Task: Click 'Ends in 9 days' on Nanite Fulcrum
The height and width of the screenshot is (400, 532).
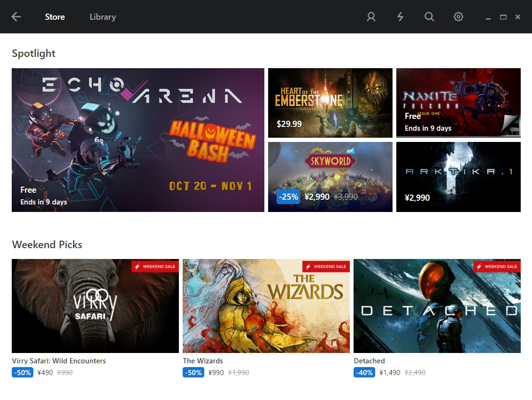Action: coord(428,128)
